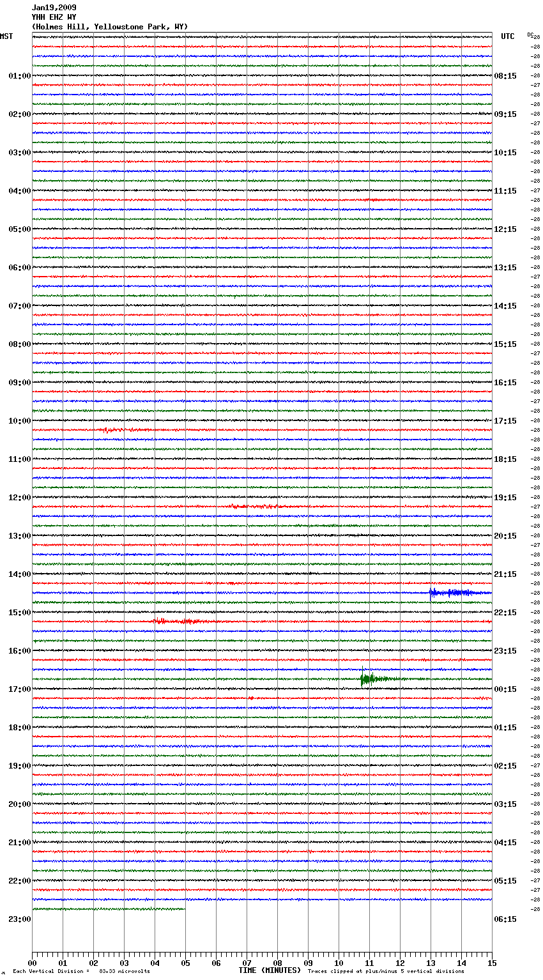Viewport: 543px width, 980px height.
Task: Click the 11 minute axis tick label
Action: point(369,963)
